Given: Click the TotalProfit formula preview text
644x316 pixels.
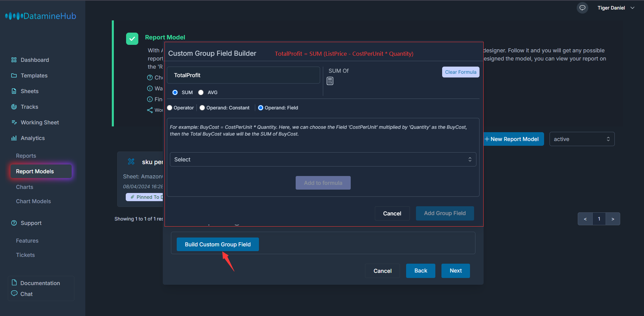Looking at the screenshot, I should [344, 54].
